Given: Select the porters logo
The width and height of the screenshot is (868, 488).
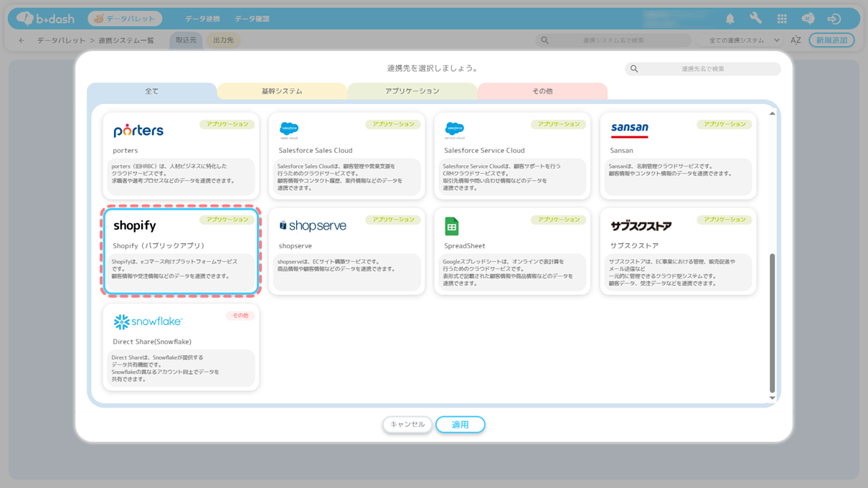Looking at the screenshot, I should coord(138,131).
